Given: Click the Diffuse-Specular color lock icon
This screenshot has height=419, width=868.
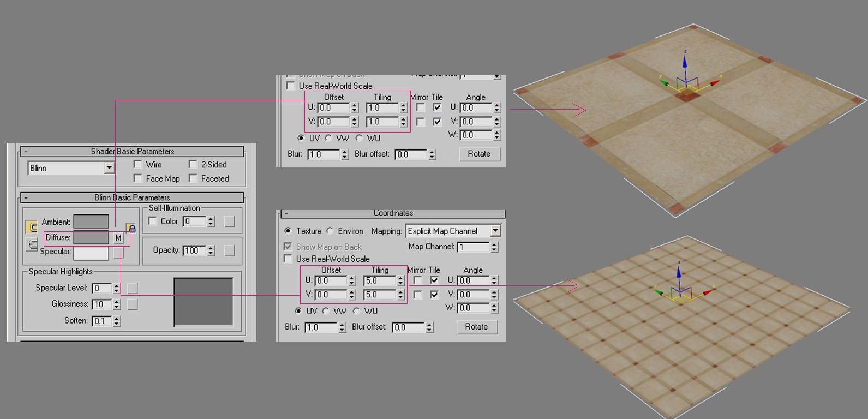Looking at the screenshot, I should pyautogui.click(x=32, y=244).
